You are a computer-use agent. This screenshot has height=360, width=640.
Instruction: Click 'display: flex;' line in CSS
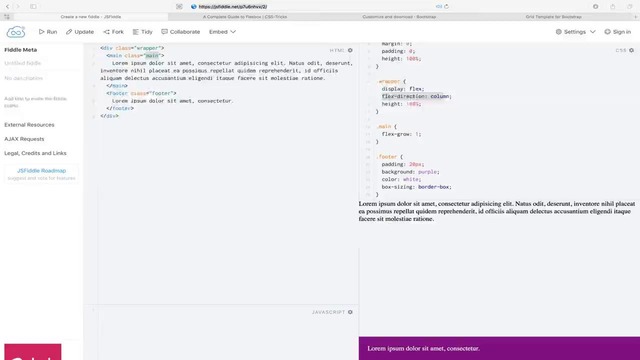[x=403, y=89]
